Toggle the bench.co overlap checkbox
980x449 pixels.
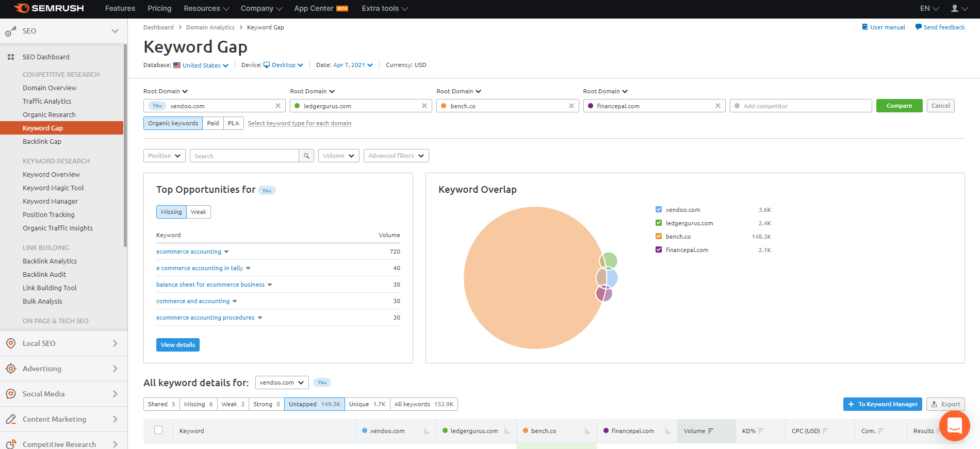point(659,237)
